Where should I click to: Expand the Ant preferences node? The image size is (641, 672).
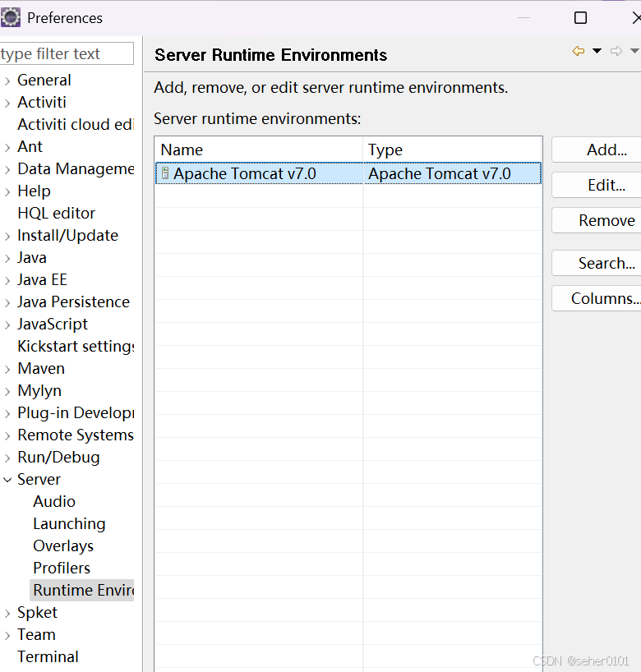7,147
